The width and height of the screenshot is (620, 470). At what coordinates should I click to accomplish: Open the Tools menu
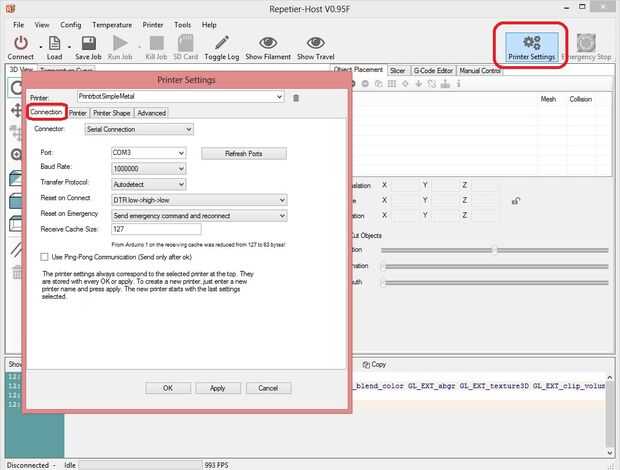182,25
